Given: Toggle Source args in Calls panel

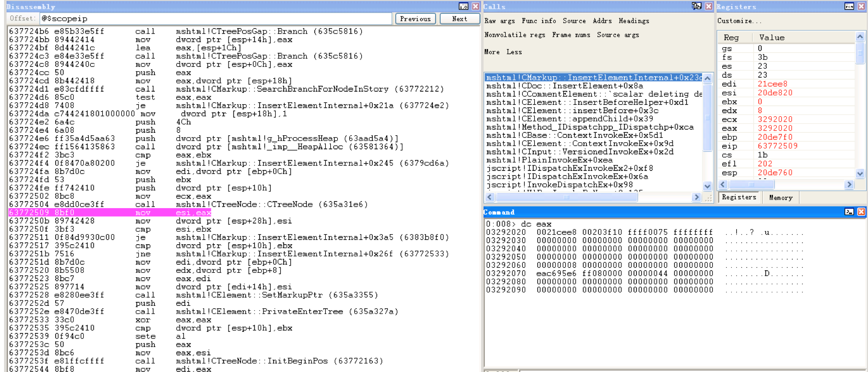Looking at the screenshot, I should [618, 35].
